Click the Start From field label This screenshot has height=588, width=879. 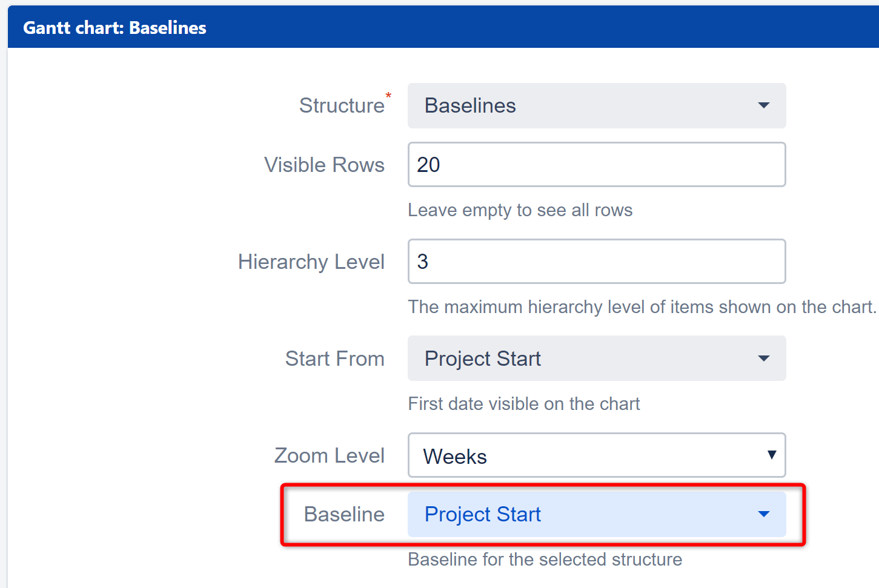pyautogui.click(x=334, y=358)
